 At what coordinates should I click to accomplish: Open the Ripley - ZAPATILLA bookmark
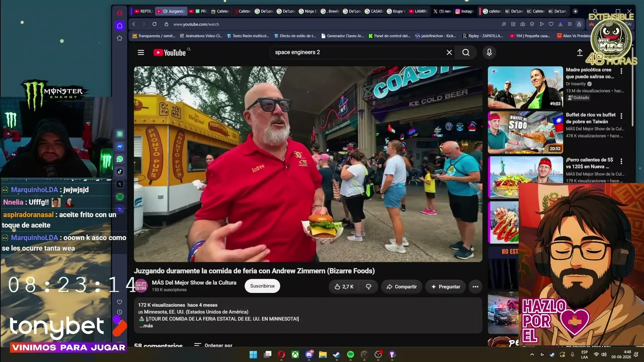(482, 36)
